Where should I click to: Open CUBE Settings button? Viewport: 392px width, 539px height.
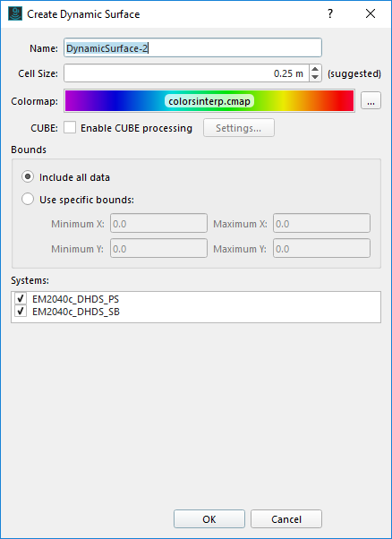click(238, 128)
